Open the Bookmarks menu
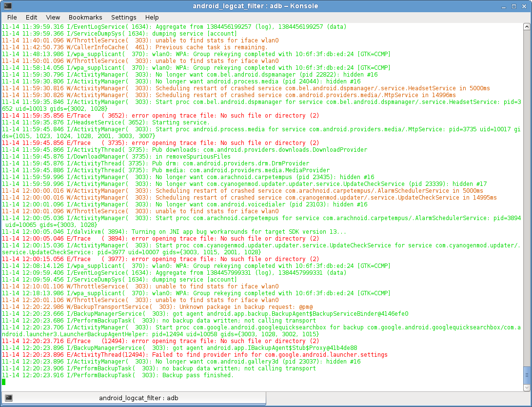The image size is (532, 407). click(x=85, y=17)
